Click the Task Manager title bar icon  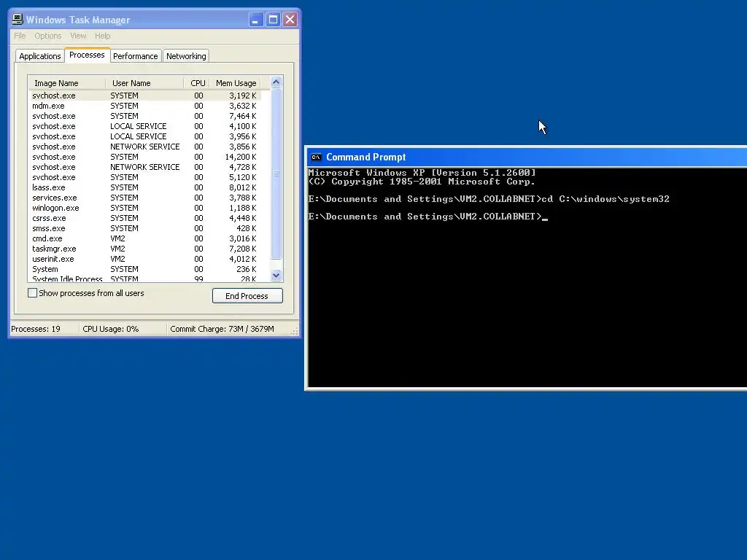tap(18, 19)
